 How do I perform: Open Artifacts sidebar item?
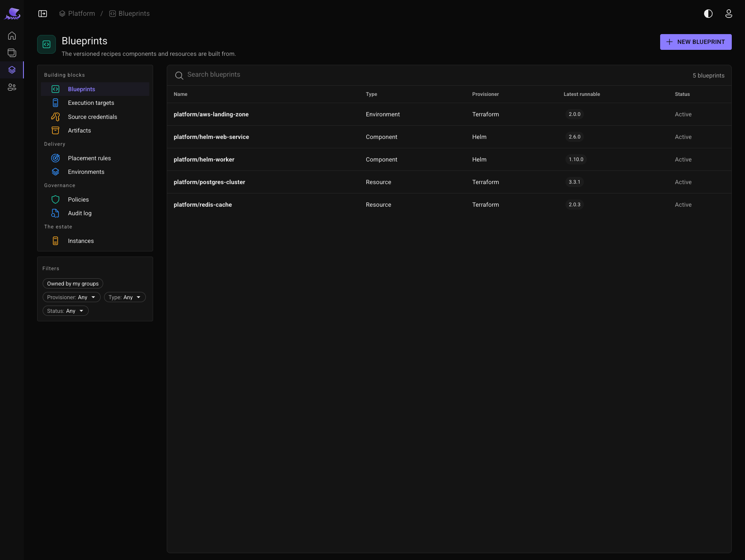(95, 130)
